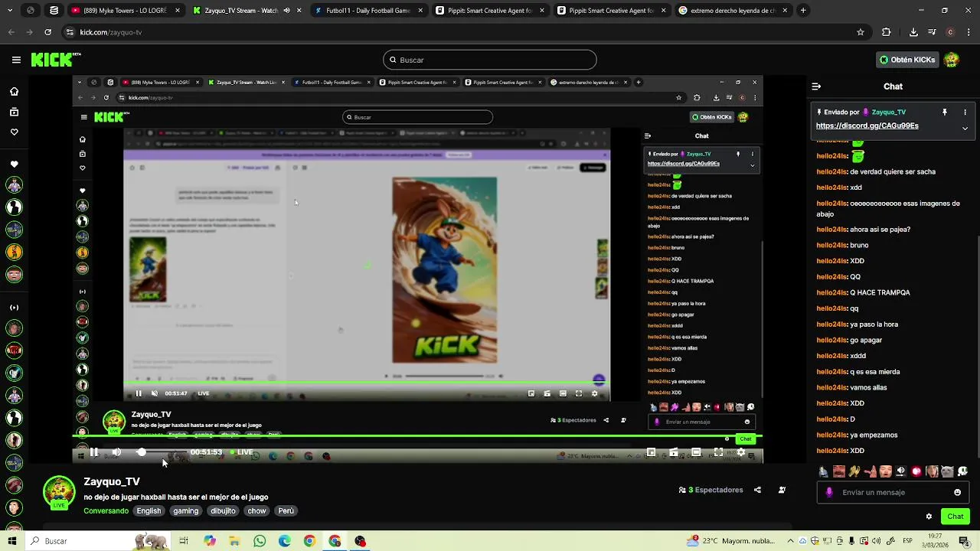This screenshot has height=551, width=980.
Task: Open chat settings gear icon
Action: tap(929, 517)
